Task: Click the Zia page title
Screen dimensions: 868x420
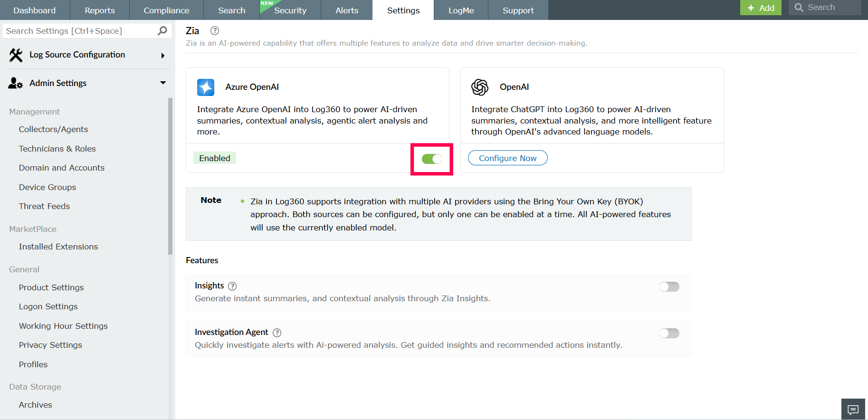Action: pos(192,31)
